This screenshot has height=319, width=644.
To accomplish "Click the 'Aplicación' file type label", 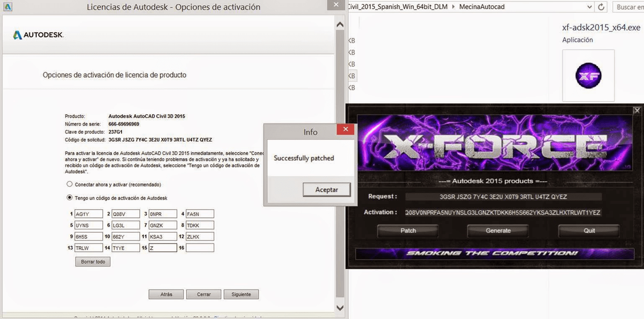I will [577, 40].
